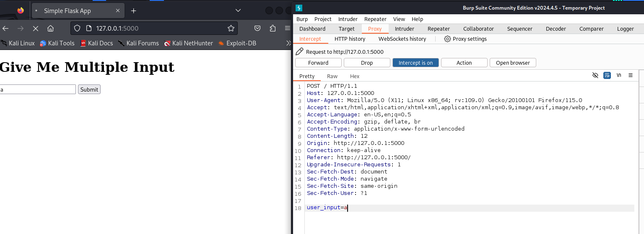Open the Kali NetHunter bookmark
Viewport: 644px width, 234px height.
click(x=188, y=43)
